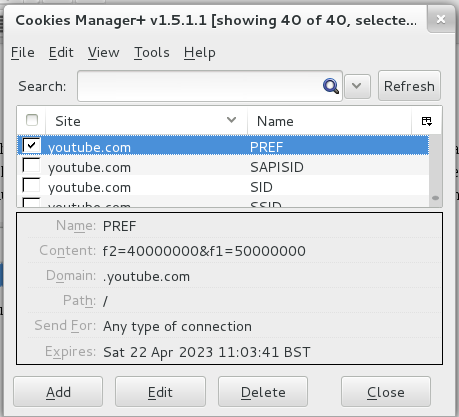Toggle the select-all checkbox in header
The image size is (459, 417).
pos(32,120)
